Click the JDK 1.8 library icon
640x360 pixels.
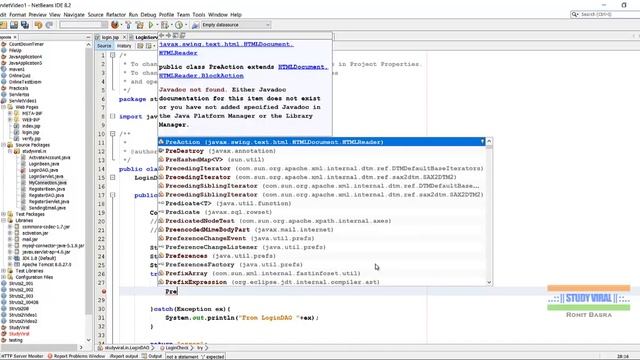point(17,258)
